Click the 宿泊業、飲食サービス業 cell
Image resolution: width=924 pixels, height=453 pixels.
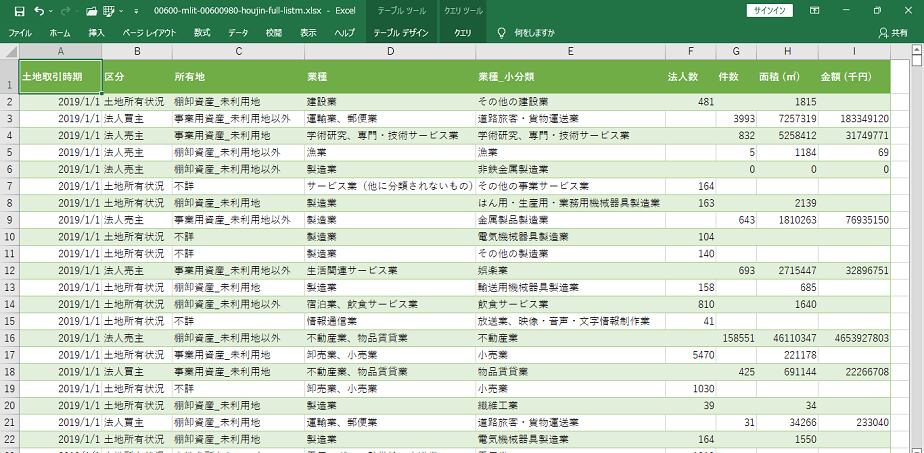click(390, 305)
